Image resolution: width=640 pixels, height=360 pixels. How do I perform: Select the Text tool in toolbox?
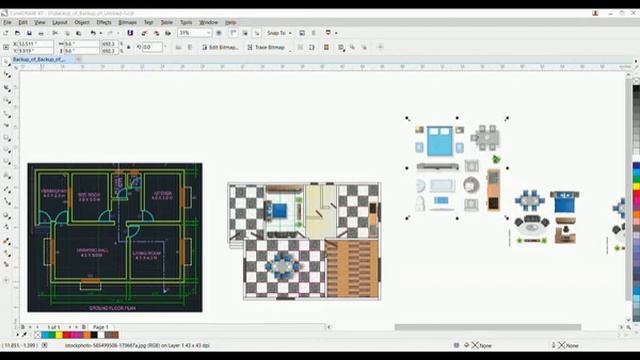tap(7, 176)
